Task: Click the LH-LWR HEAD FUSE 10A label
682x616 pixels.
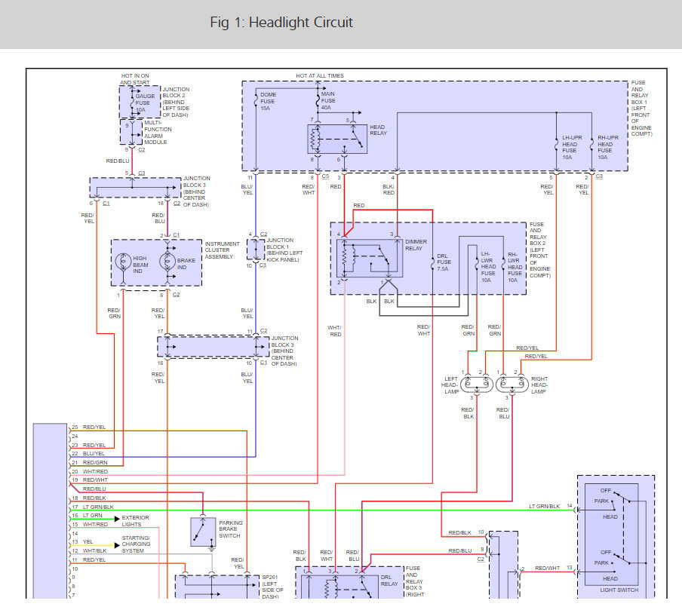Action: (x=488, y=267)
